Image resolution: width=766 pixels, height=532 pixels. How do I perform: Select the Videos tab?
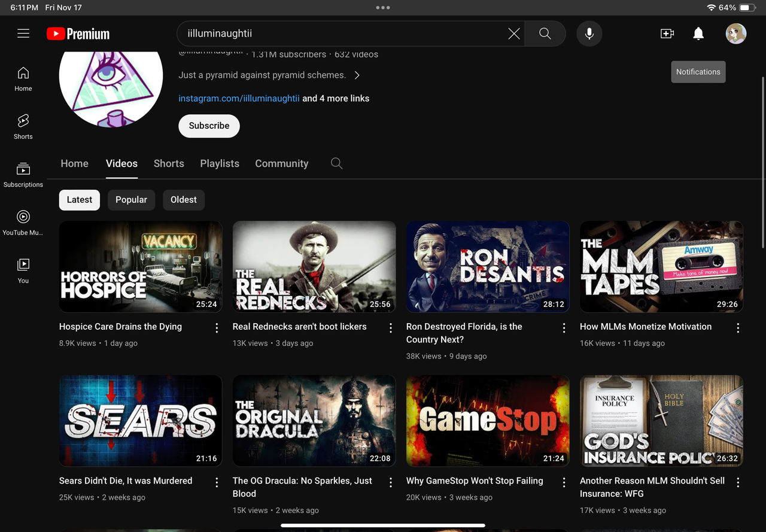point(121,163)
